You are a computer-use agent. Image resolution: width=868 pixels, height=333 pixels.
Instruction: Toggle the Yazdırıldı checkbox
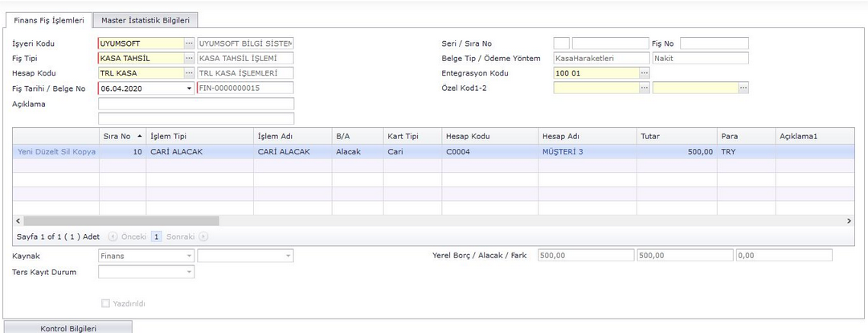pos(104,304)
